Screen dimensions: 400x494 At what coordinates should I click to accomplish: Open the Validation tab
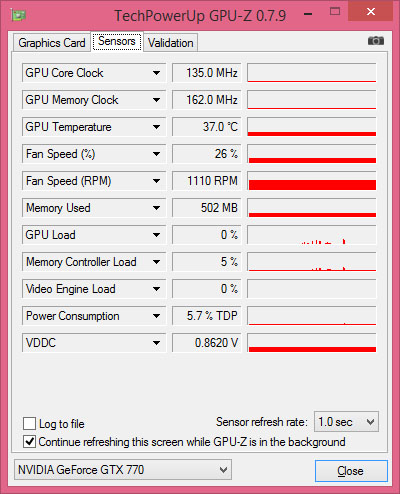click(171, 43)
